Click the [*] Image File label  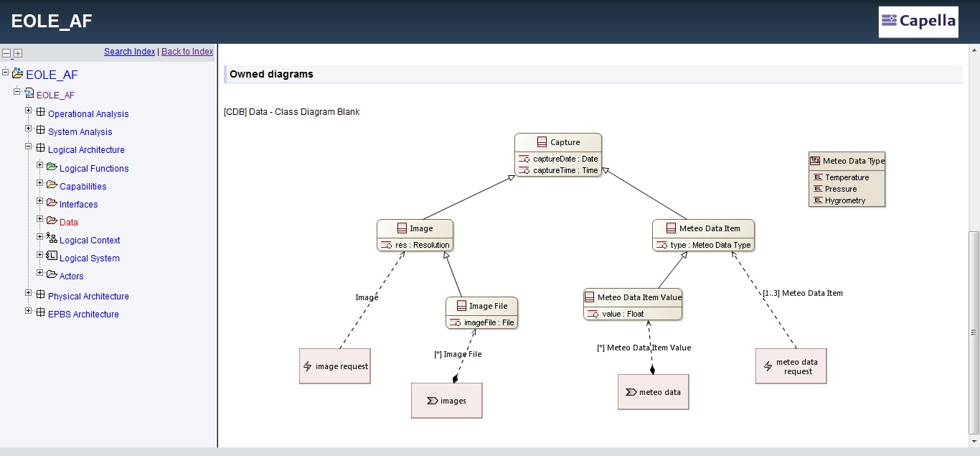click(x=458, y=354)
